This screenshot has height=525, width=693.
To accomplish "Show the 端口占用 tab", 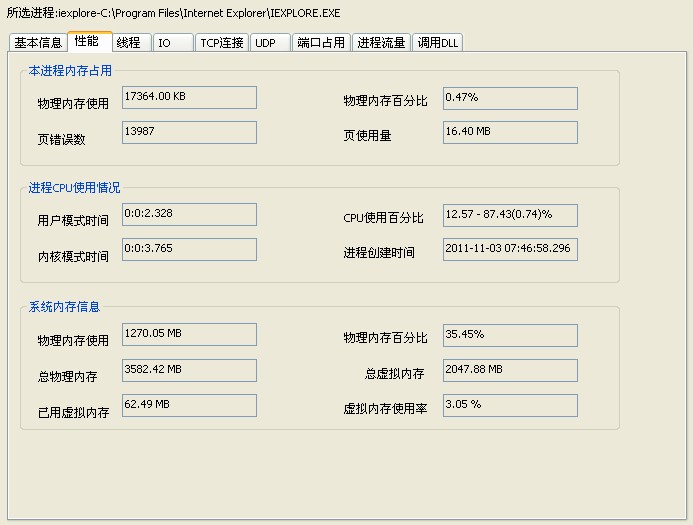I will pos(321,43).
